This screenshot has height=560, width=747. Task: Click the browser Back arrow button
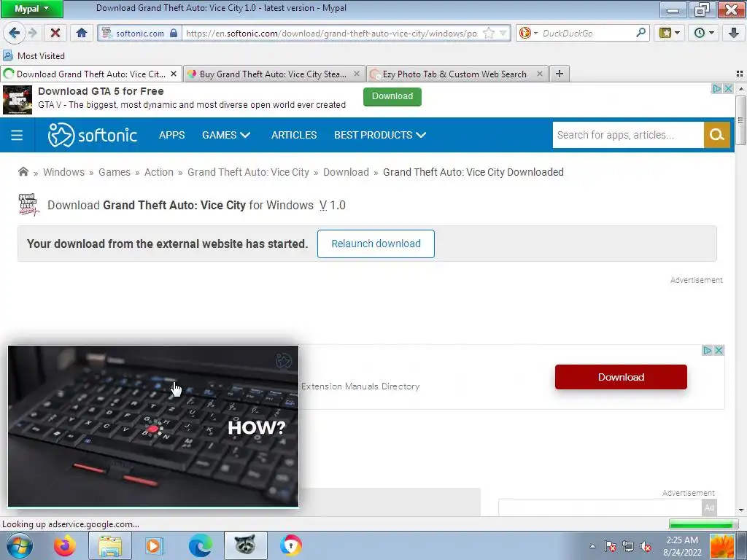14,33
